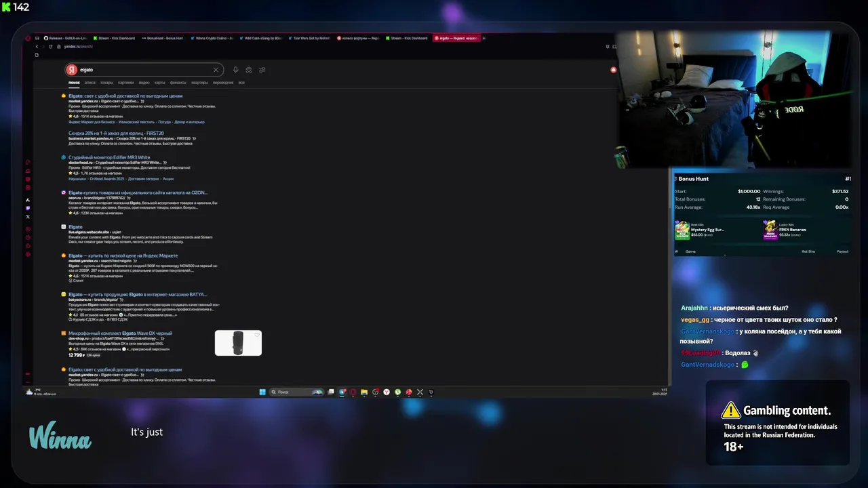This screenshot has width=868, height=488.
Task: Click the Yandex browser icon in taskbar
Action: point(387,392)
